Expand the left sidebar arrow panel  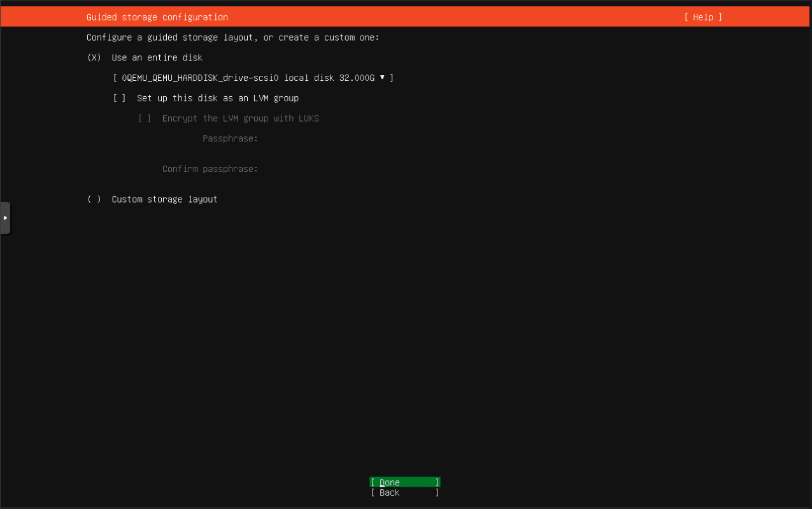point(6,217)
